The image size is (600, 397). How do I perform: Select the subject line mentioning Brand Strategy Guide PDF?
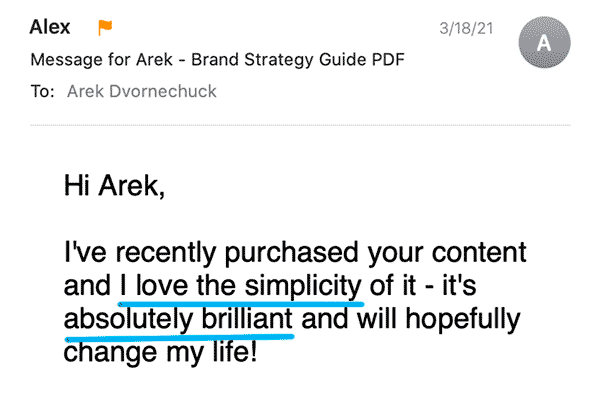coord(217,60)
